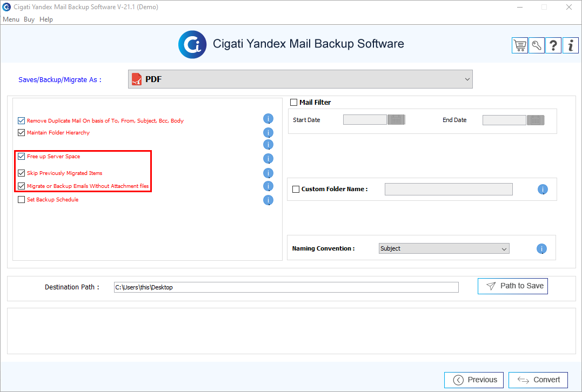This screenshot has height=392, width=582.
Task: Show info for Free up Server Space
Action: coord(268,158)
